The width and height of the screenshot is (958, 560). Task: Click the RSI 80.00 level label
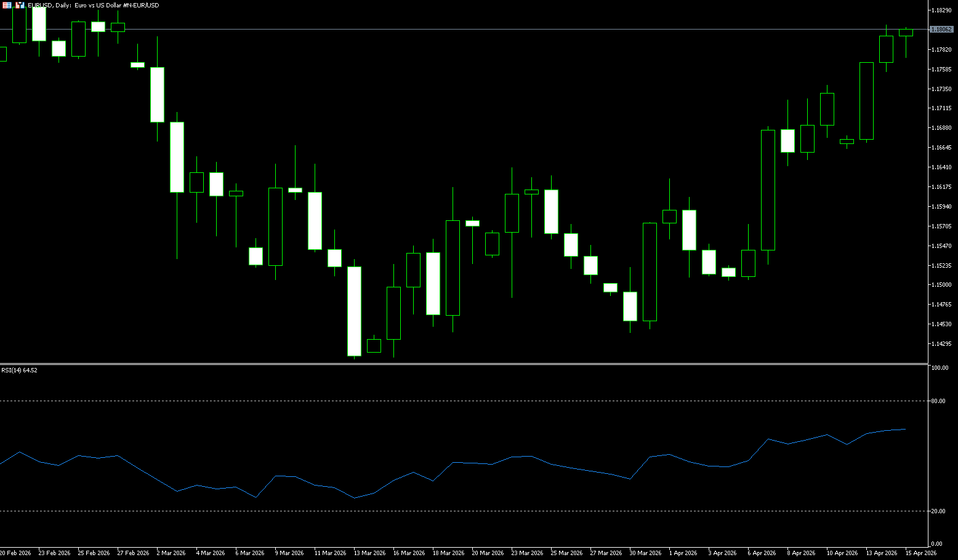[938, 401]
